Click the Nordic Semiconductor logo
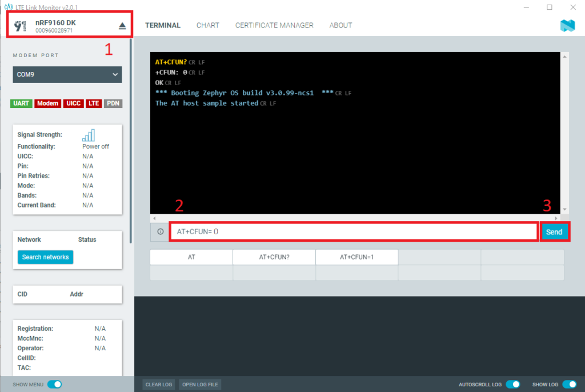The width and height of the screenshot is (585, 392). (x=567, y=25)
